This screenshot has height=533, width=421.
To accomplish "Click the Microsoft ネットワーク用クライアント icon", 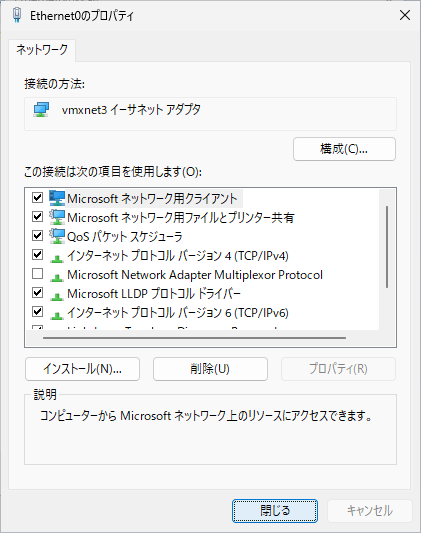I will [57, 198].
